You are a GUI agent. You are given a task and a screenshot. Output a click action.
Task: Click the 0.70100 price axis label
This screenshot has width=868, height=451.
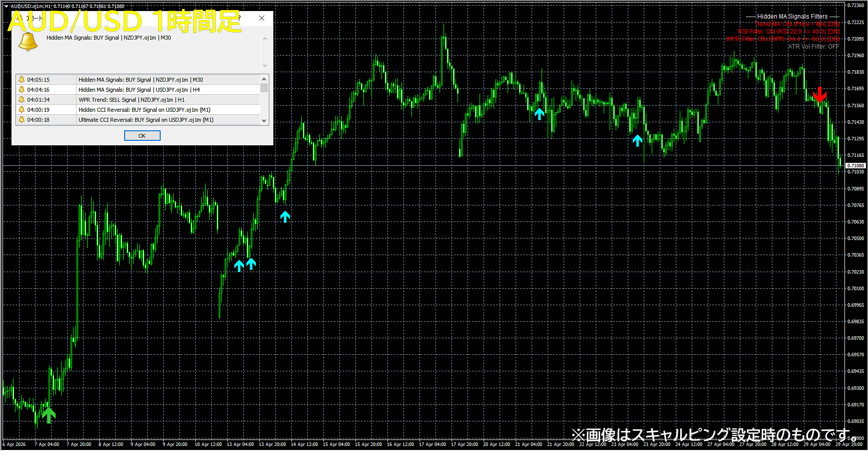coord(855,288)
